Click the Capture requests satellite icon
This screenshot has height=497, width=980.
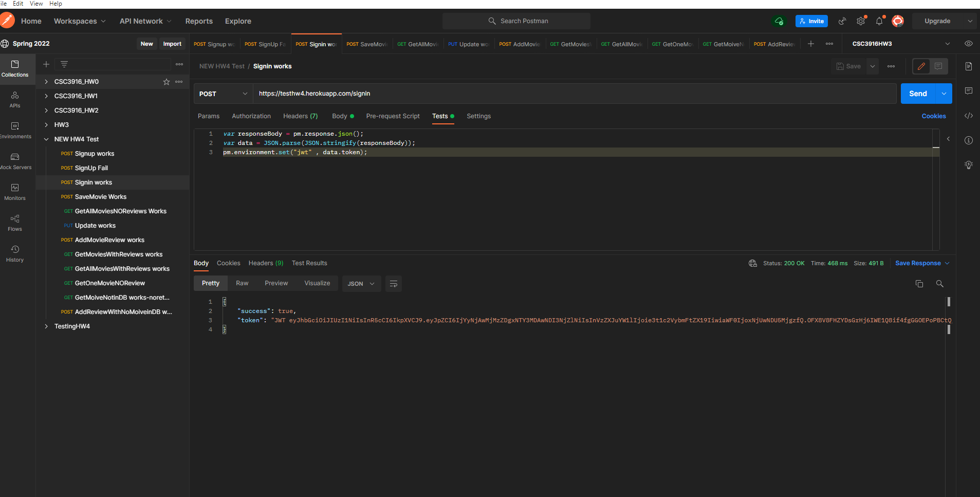tap(842, 21)
